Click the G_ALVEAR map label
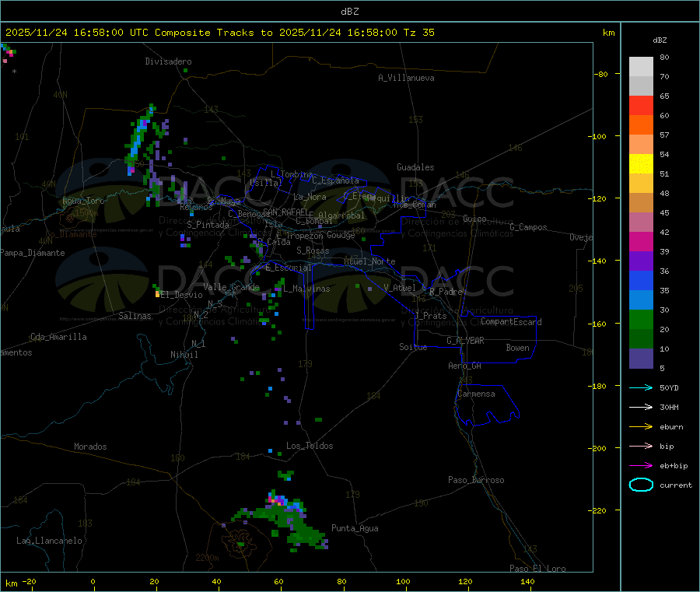 465,341
